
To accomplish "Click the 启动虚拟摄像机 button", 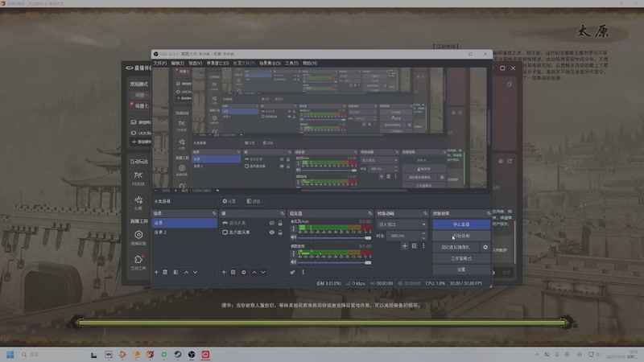I will pos(456,247).
